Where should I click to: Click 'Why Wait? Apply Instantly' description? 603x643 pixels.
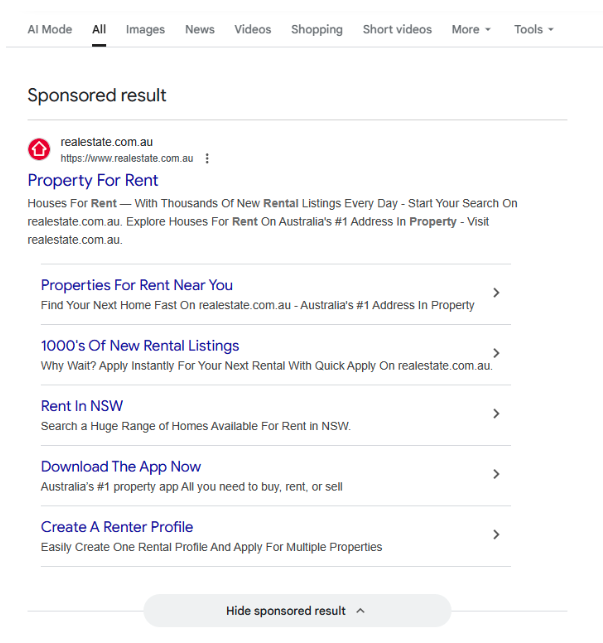pyautogui.click(x=267, y=366)
